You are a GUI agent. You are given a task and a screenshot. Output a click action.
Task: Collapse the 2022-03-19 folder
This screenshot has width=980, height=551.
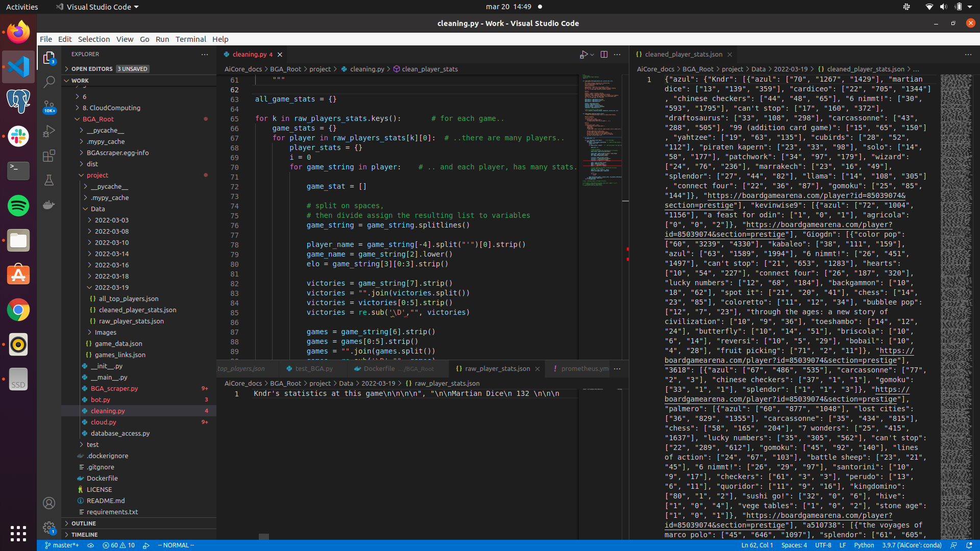click(x=111, y=287)
